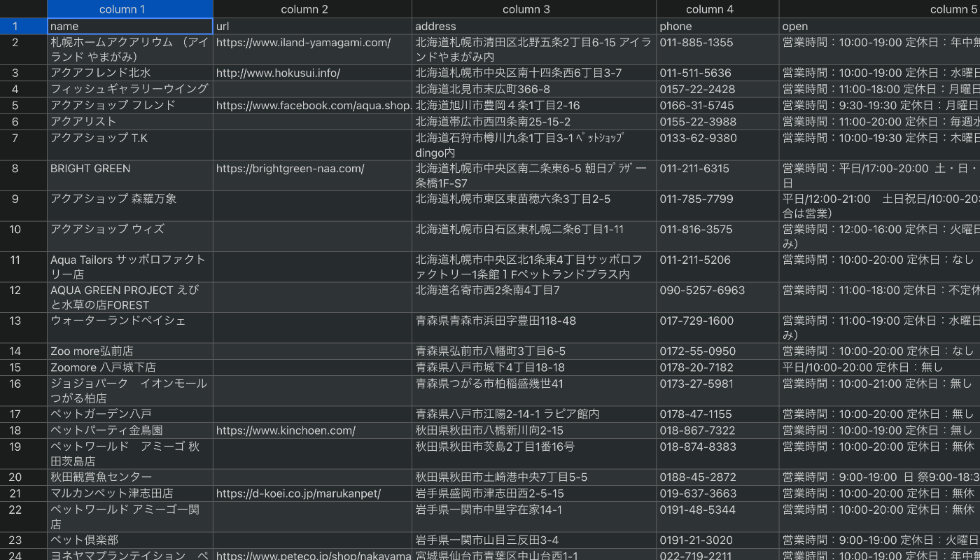Image resolution: width=980 pixels, height=560 pixels.
Task: Select the 'アクアショップ 森羅万象' name cell
Action: [130, 206]
